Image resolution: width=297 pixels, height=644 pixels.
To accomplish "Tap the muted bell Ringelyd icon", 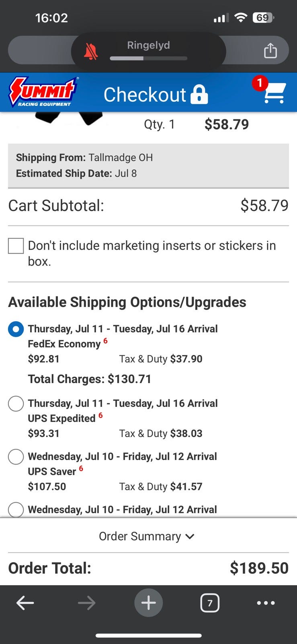I will pos(91,52).
